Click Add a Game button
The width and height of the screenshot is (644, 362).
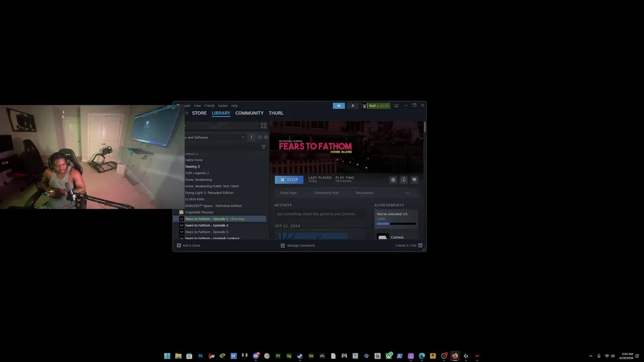click(189, 245)
